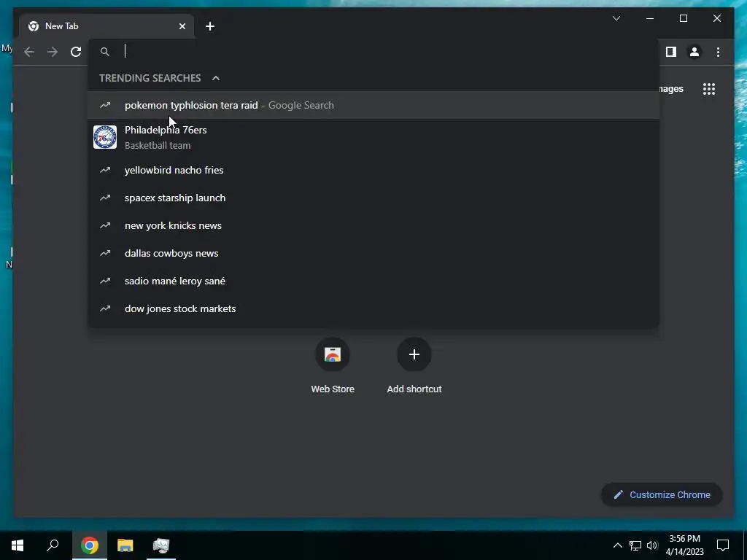Click trending arrow beside spacex starship launch
Image resolution: width=747 pixels, height=560 pixels.
tap(105, 198)
